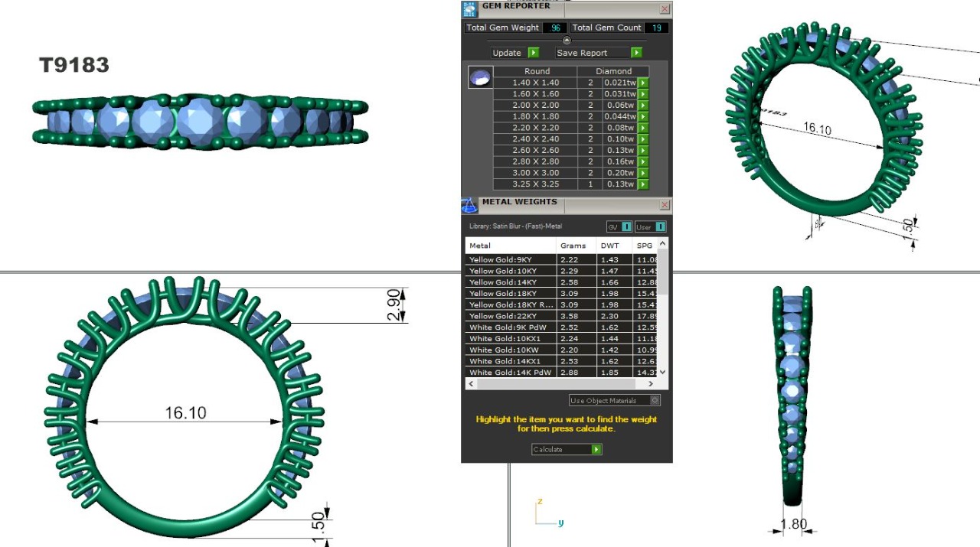Enable Use Object Materials option
Viewport: 980px width, 547px height.
655,400
